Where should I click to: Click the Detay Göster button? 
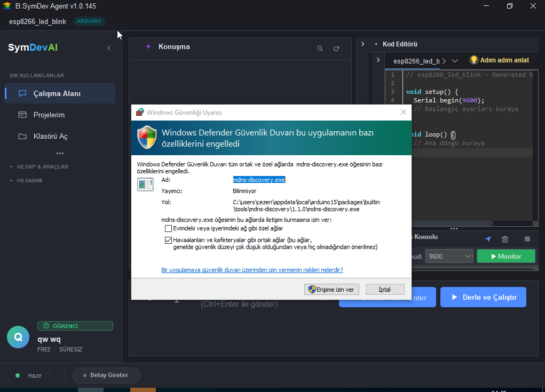pyautogui.click(x=106, y=375)
